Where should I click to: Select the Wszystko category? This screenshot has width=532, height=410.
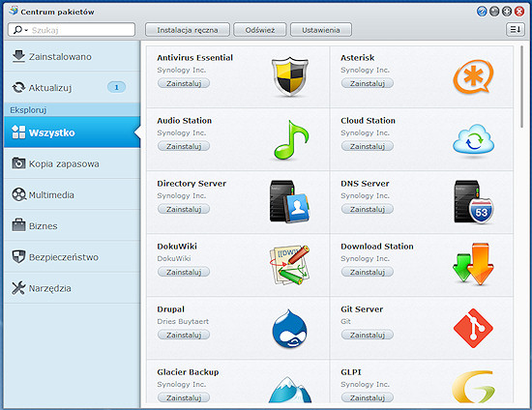(x=72, y=132)
